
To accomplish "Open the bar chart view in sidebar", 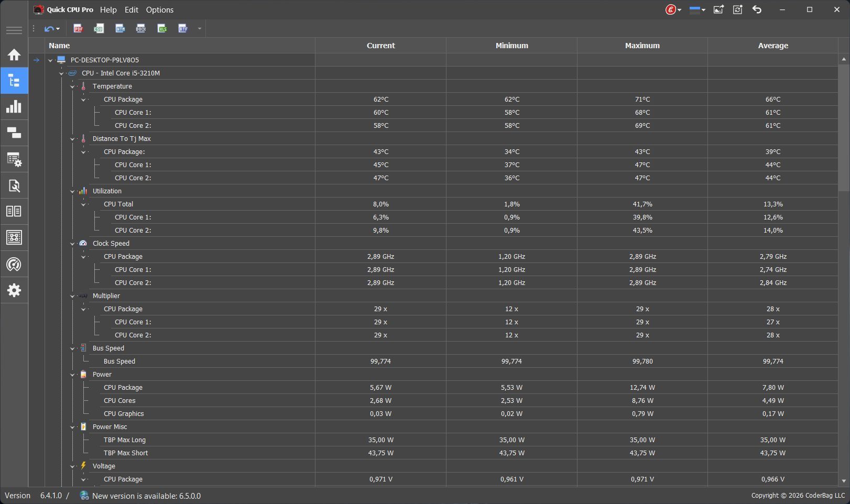I will pos(14,107).
